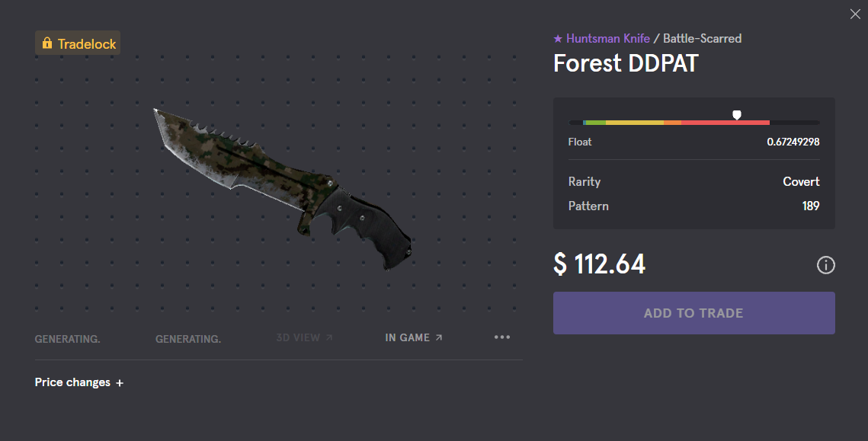The height and width of the screenshot is (441, 868).
Task: Click the Price changes label
Action: [72, 382]
